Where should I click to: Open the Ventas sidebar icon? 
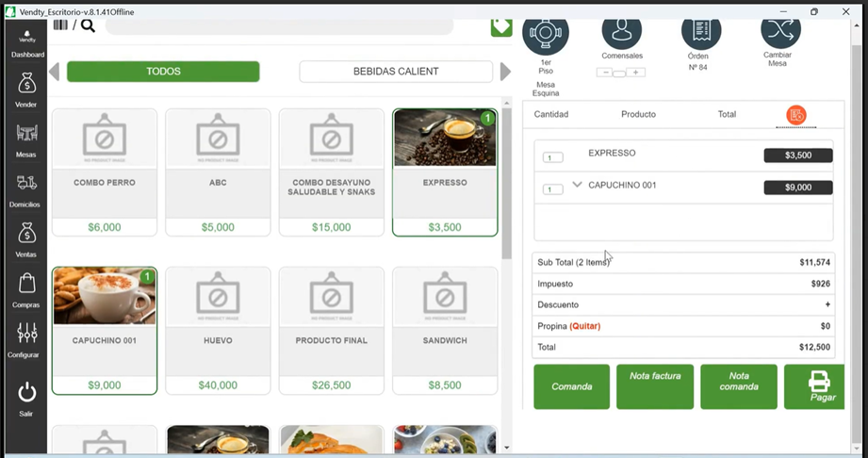click(x=26, y=234)
